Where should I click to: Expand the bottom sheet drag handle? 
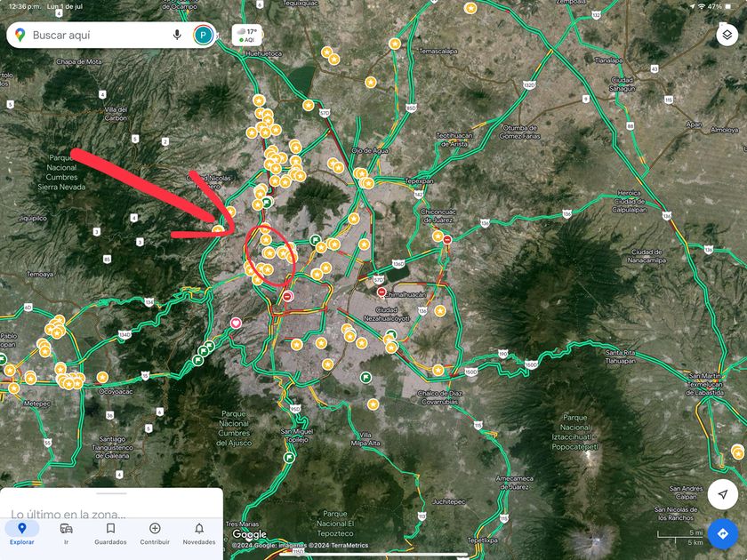tap(111, 493)
